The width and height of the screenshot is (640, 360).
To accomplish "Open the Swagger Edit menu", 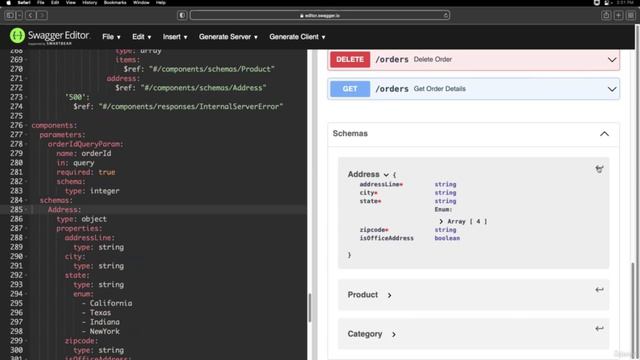I will [141, 37].
